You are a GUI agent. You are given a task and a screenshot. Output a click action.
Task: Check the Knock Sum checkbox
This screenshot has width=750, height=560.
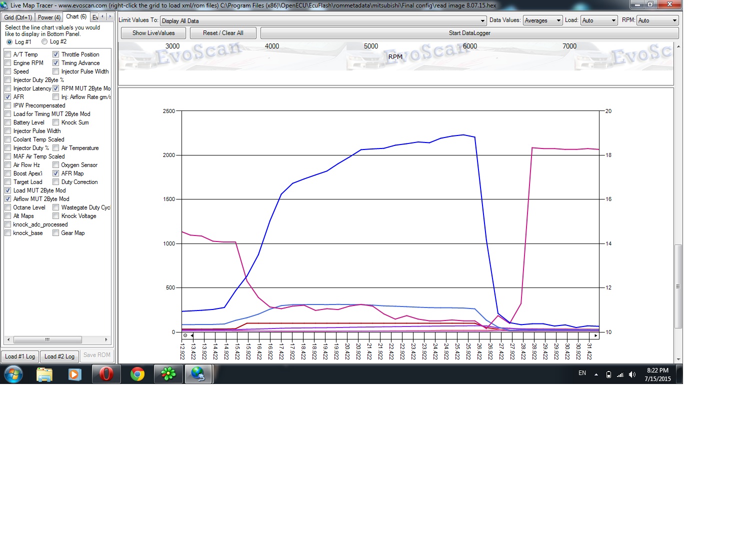tap(56, 122)
